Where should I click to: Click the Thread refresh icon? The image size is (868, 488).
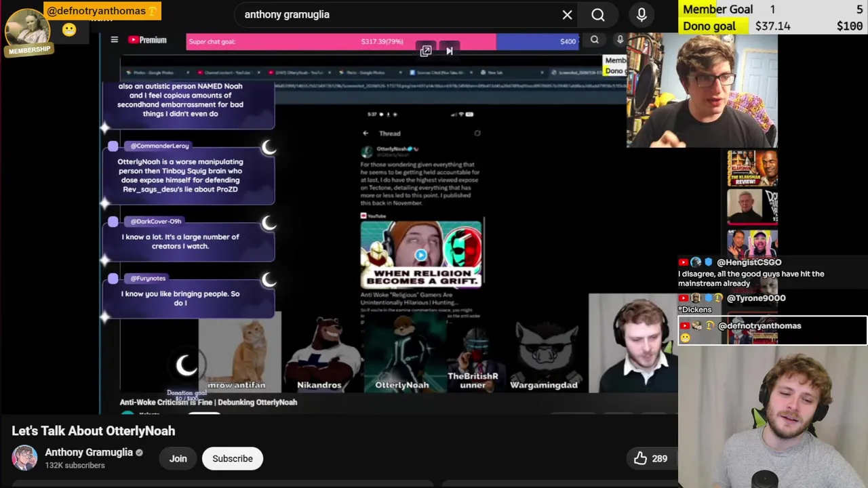[477, 134]
